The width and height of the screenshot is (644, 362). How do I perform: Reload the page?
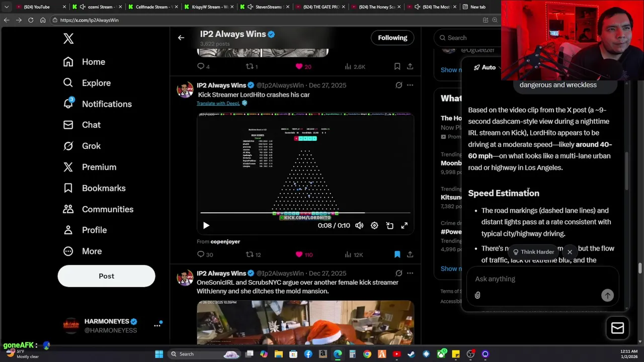click(31, 20)
